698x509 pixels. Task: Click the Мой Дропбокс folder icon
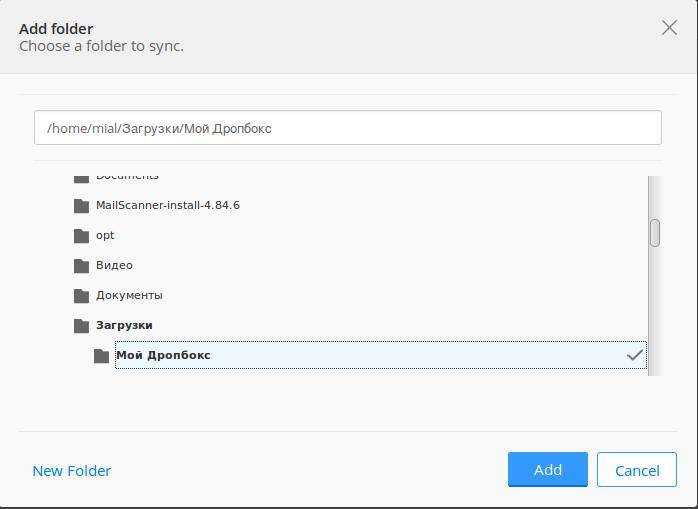coord(101,356)
